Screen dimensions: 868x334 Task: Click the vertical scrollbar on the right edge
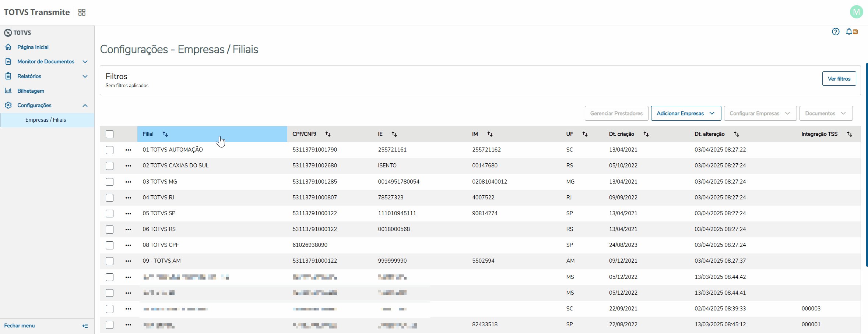click(867, 166)
